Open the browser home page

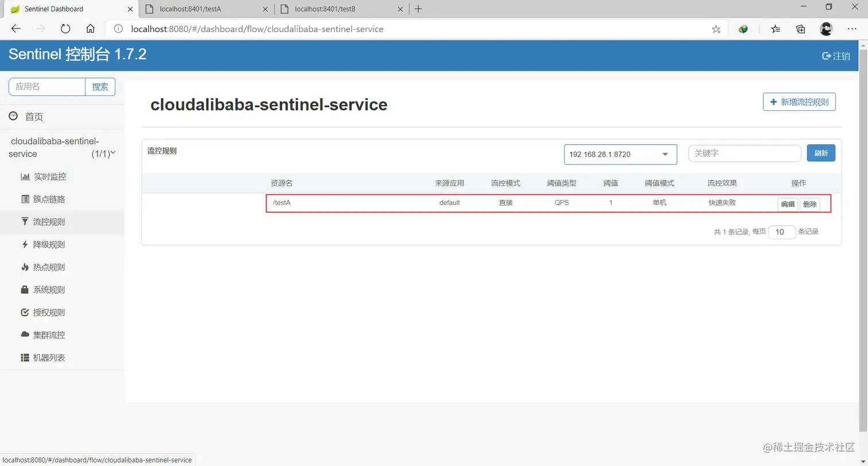(x=90, y=29)
